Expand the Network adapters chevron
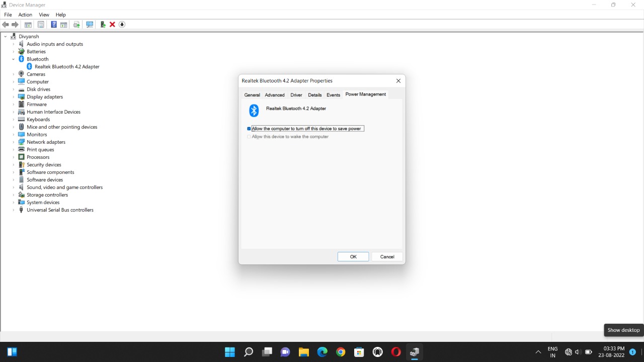Image resolution: width=644 pixels, height=362 pixels. [x=14, y=142]
